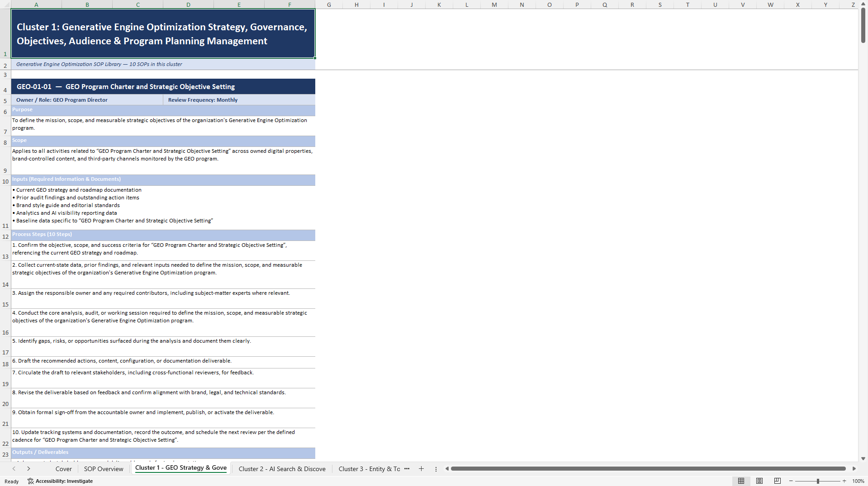The width and height of the screenshot is (868, 486).
Task: Click the Accessibility Investigate status icon
Action: click(x=60, y=481)
